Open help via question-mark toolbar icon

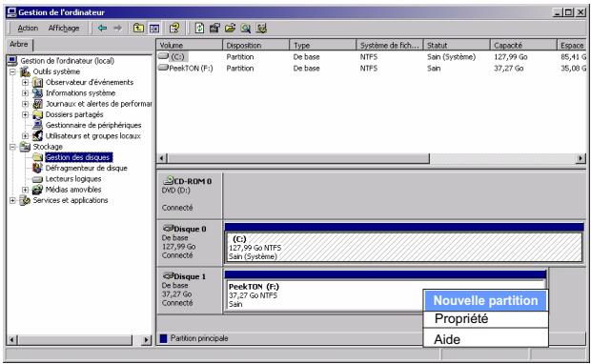174,28
